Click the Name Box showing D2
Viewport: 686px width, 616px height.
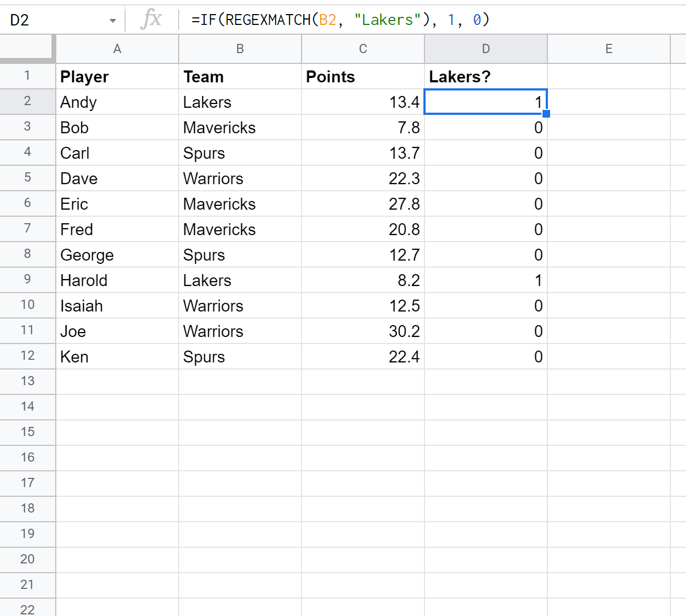[54, 20]
